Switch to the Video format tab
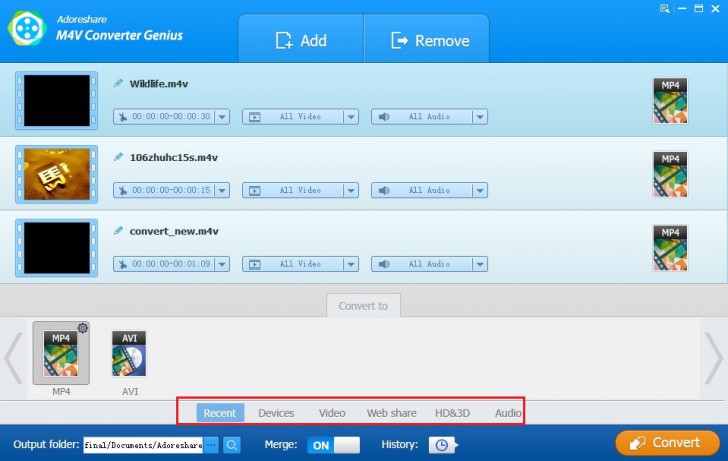This screenshot has height=461, width=728. tap(332, 413)
